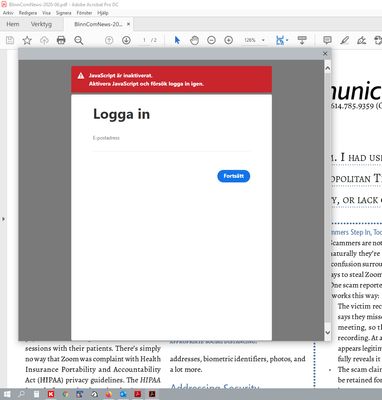Zoom out with the minus icon

point(211,40)
